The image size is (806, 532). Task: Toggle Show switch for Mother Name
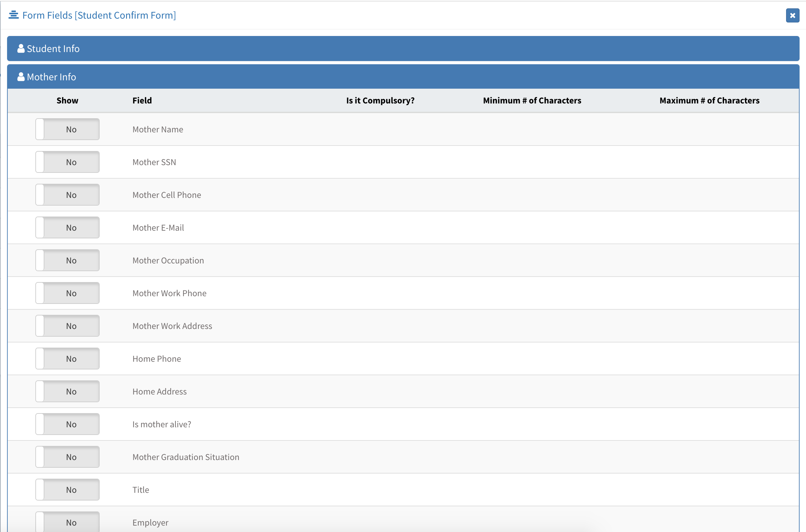tap(67, 129)
